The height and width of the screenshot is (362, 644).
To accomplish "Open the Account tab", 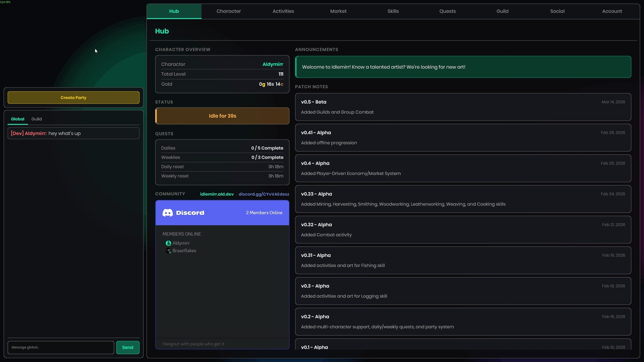I will pyautogui.click(x=612, y=11).
